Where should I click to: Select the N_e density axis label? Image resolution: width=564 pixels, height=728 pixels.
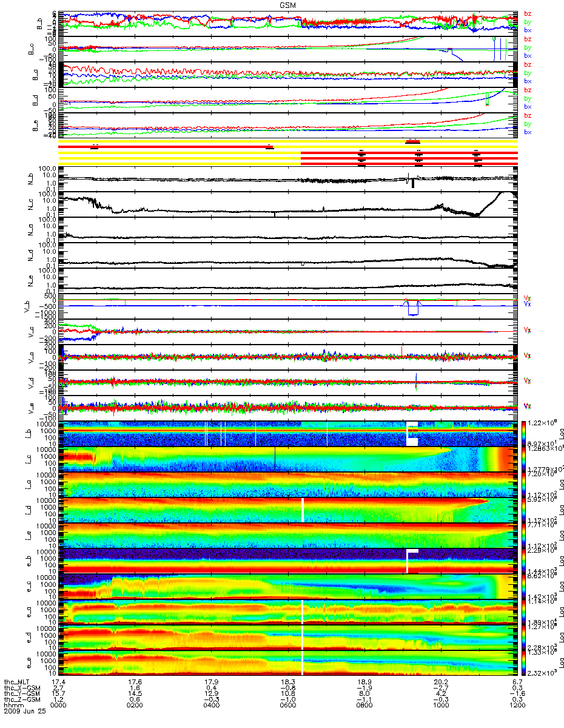(x=32, y=281)
